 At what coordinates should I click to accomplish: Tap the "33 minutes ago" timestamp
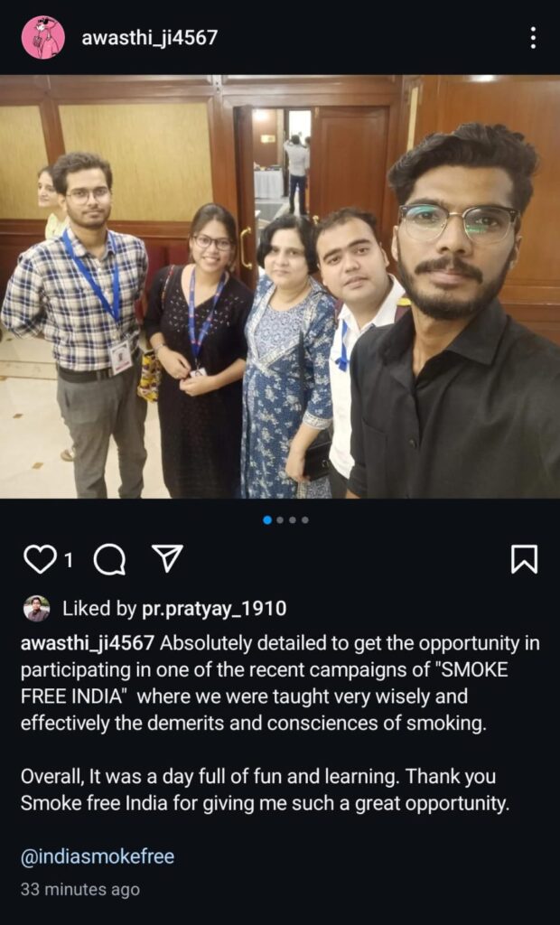click(80, 889)
